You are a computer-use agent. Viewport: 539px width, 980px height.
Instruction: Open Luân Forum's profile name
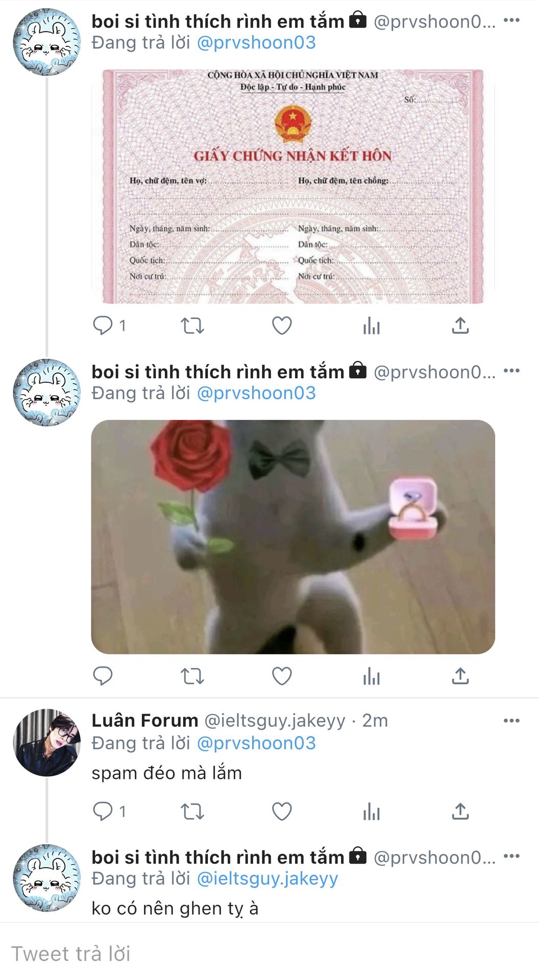click(x=144, y=720)
